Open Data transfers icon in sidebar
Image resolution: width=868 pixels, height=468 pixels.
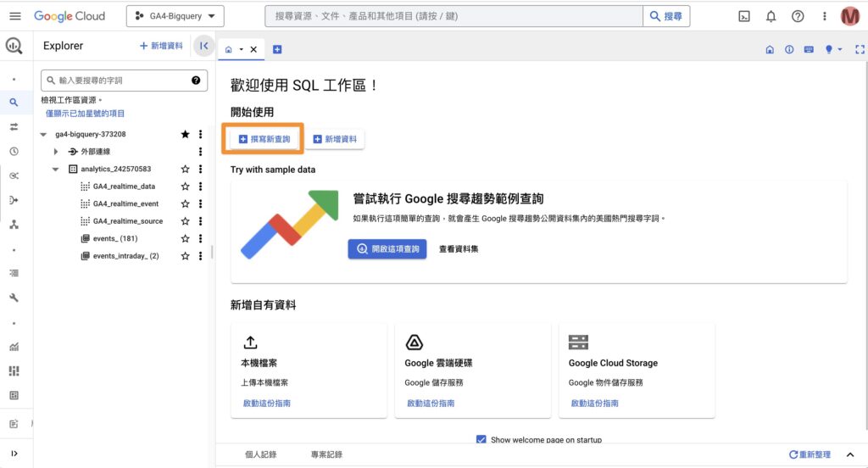(x=14, y=127)
